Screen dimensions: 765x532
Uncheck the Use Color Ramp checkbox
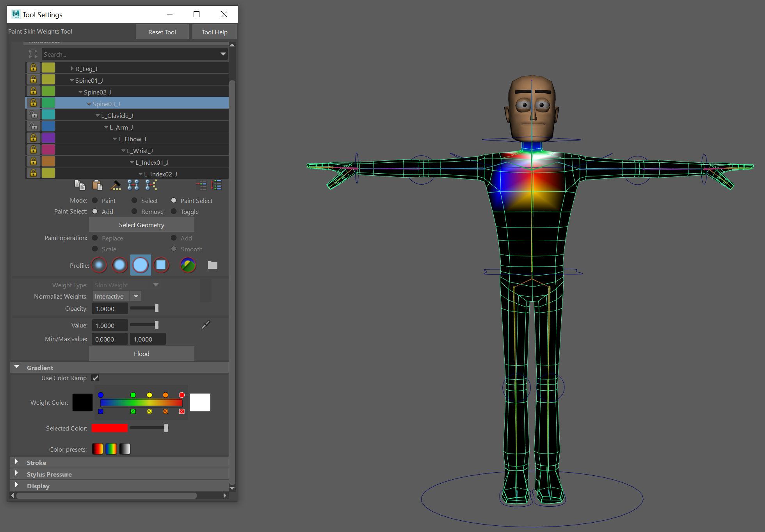coord(95,378)
